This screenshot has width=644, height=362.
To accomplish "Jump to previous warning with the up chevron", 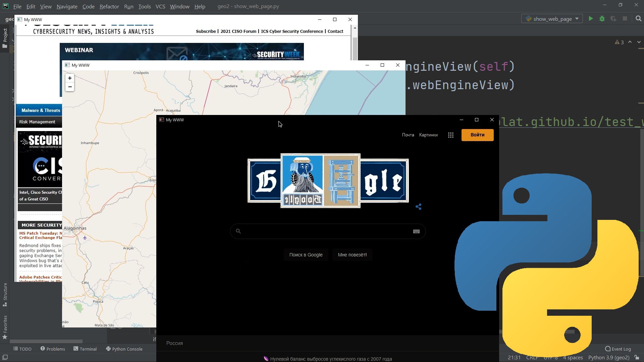I will pos(630,42).
